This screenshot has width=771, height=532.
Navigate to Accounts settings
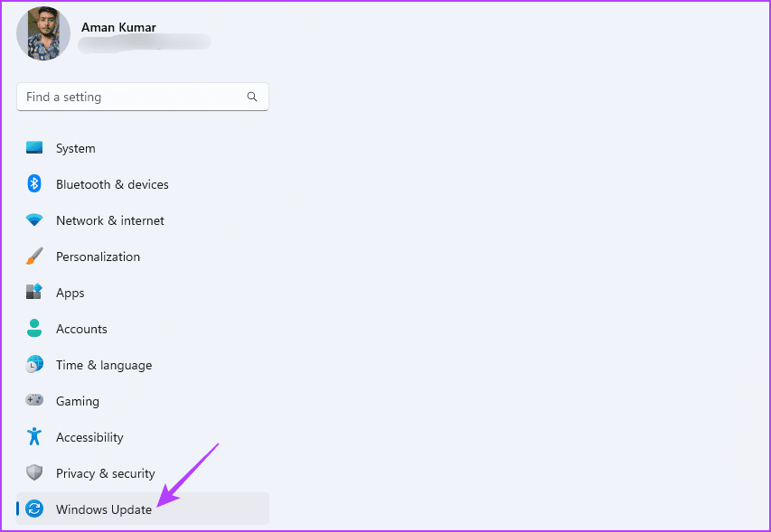[x=81, y=328]
